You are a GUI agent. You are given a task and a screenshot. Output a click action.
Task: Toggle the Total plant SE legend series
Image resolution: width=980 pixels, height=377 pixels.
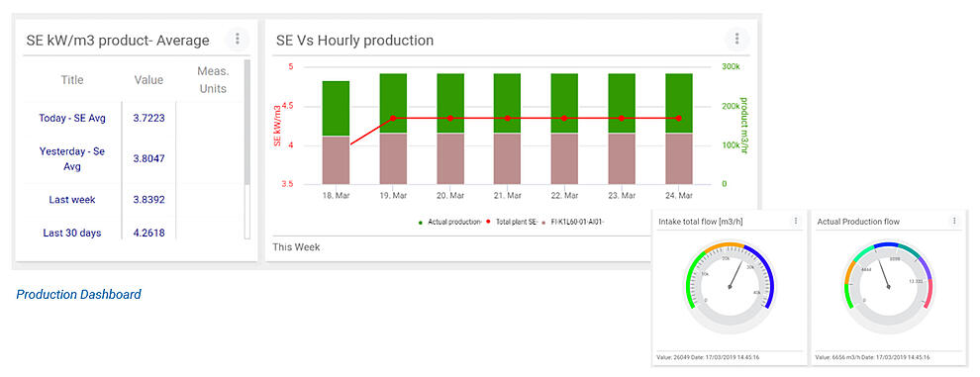(512, 222)
